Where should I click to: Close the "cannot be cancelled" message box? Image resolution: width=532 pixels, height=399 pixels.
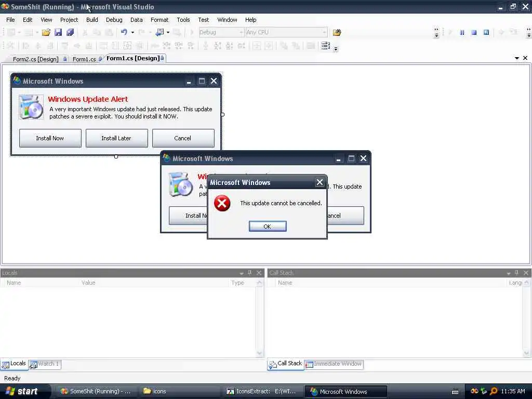[320, 182]
